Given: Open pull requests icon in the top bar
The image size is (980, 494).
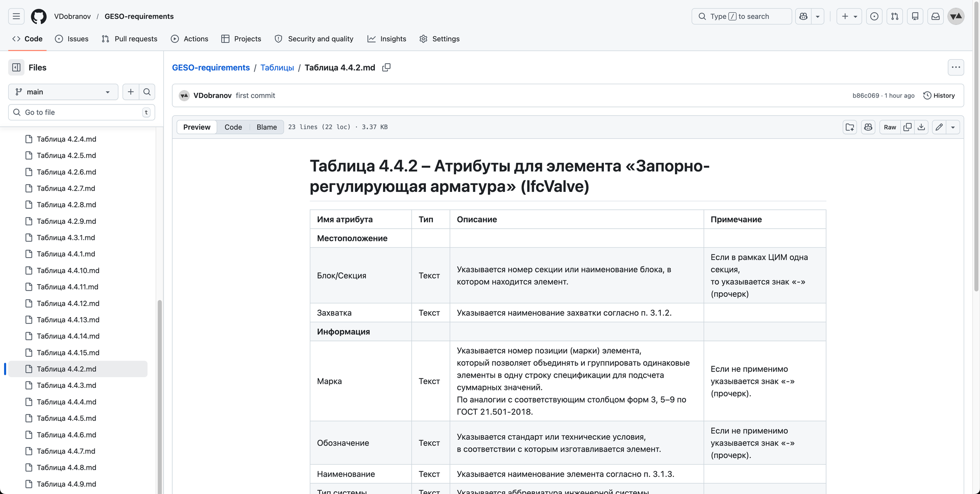Looking at the screenshot, I should click(x=895, y=16).
